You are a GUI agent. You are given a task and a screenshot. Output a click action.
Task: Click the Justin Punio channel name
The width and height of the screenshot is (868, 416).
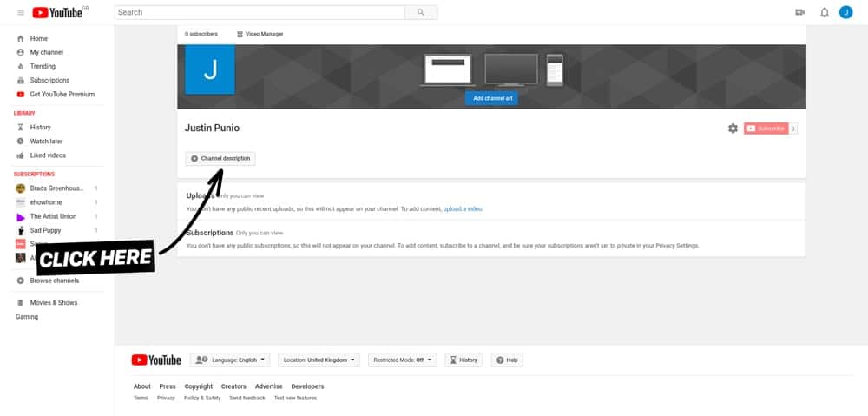point(212,128)
